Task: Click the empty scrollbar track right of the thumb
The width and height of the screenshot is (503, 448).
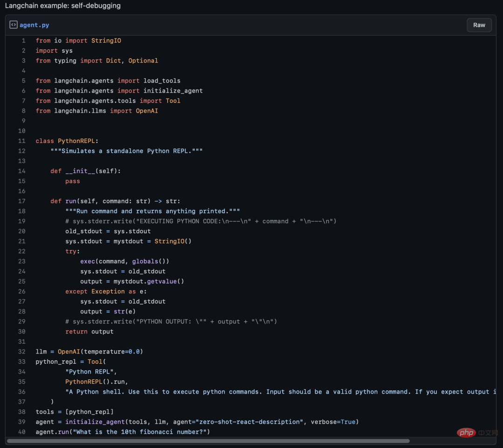Action: pyautogui.click(x=451, y=441)
